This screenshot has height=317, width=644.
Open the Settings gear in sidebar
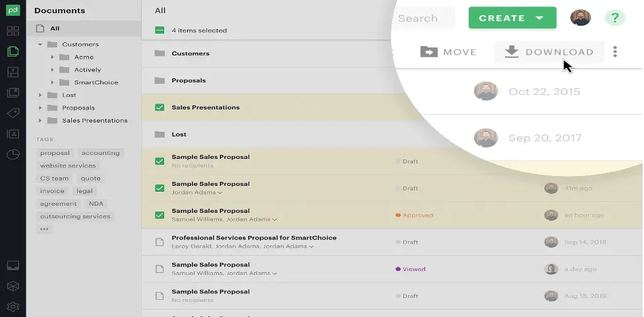pyautogui.click(x=13, y=306)
